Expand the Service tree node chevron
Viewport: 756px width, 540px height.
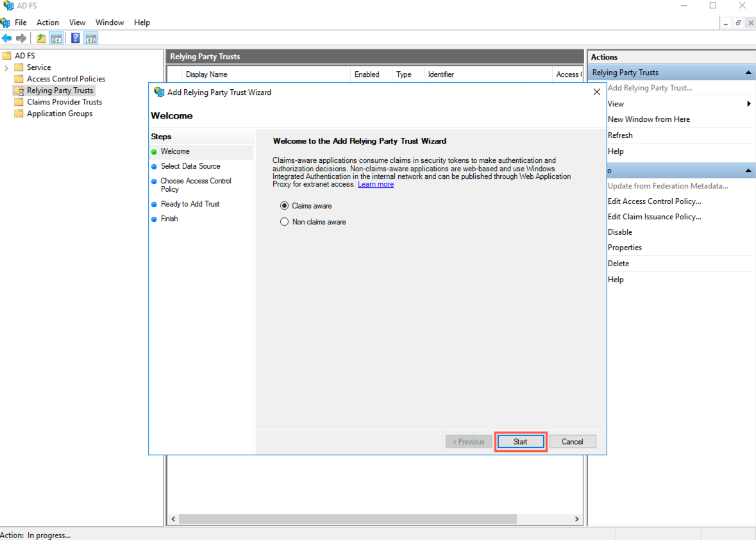point(6,67)
